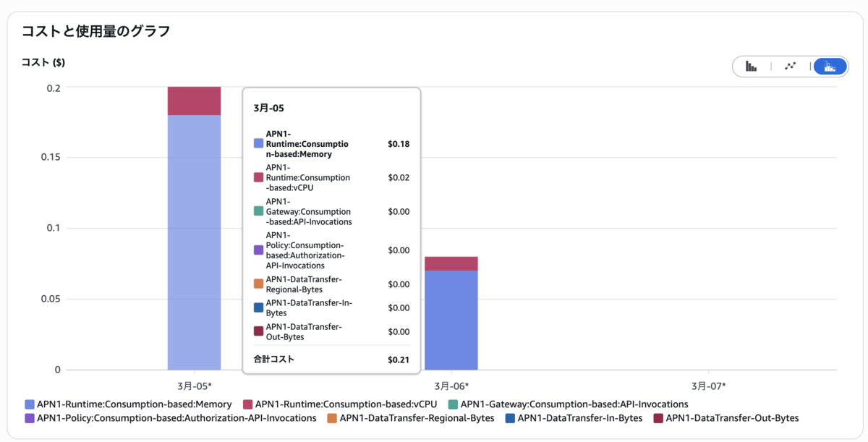
Task: Switch to line chart view icon
Action: 790,67
